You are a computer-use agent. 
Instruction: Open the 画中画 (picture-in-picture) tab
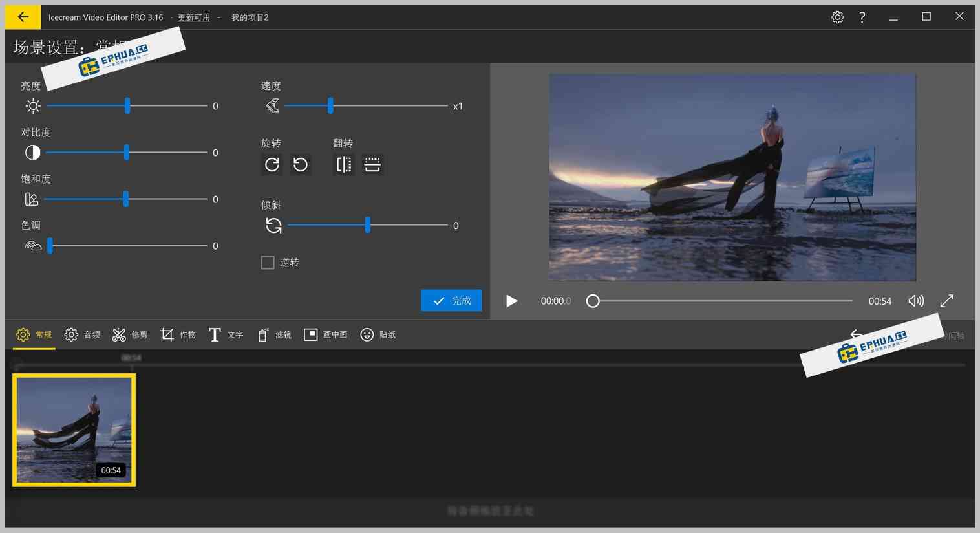pos(325,334)
